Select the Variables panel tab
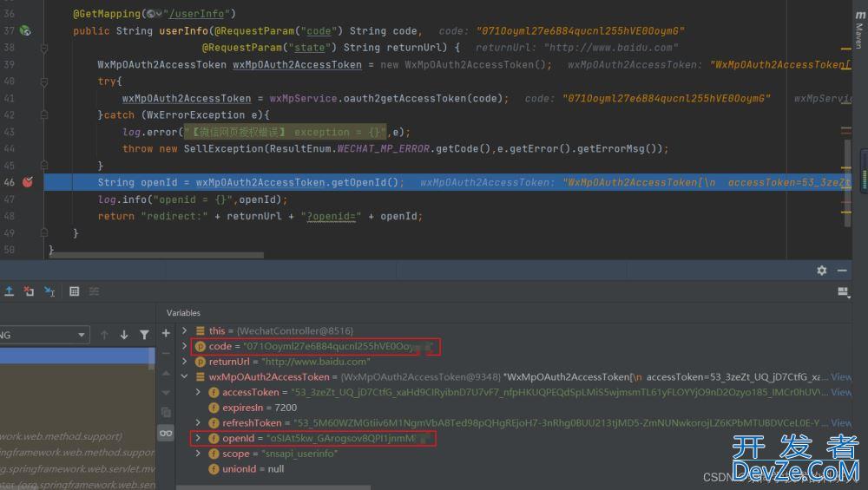868x490 pixels. (183, 313)
